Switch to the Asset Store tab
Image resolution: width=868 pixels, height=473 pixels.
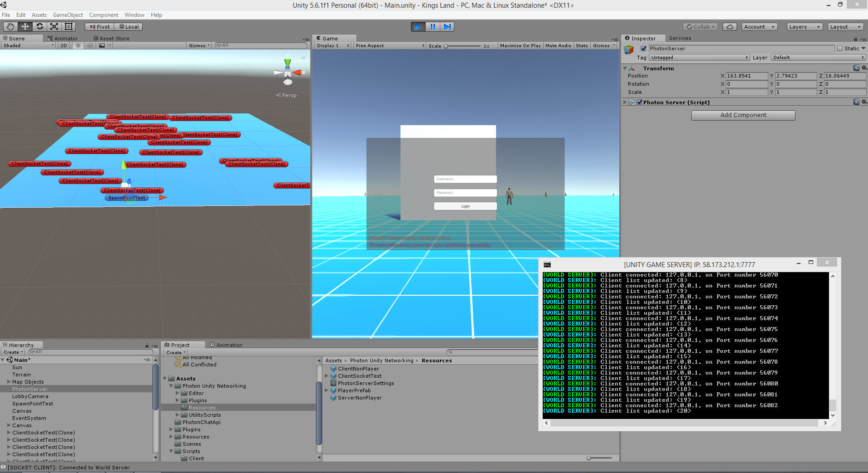coord(111,39)
